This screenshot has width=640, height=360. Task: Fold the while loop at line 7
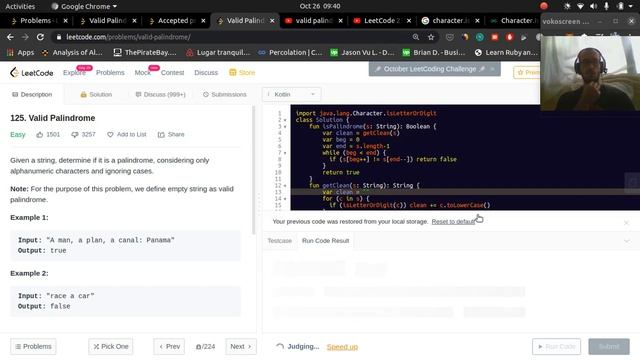(285, 153)
